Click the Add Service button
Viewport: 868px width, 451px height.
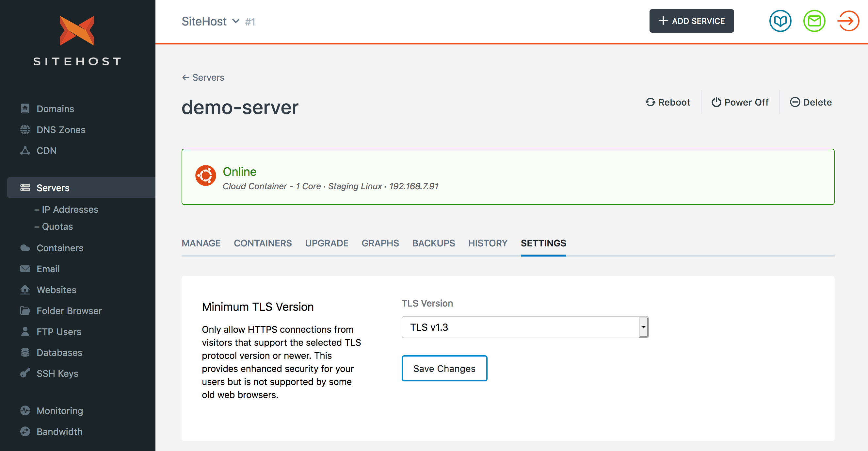(x=691, y=21)
